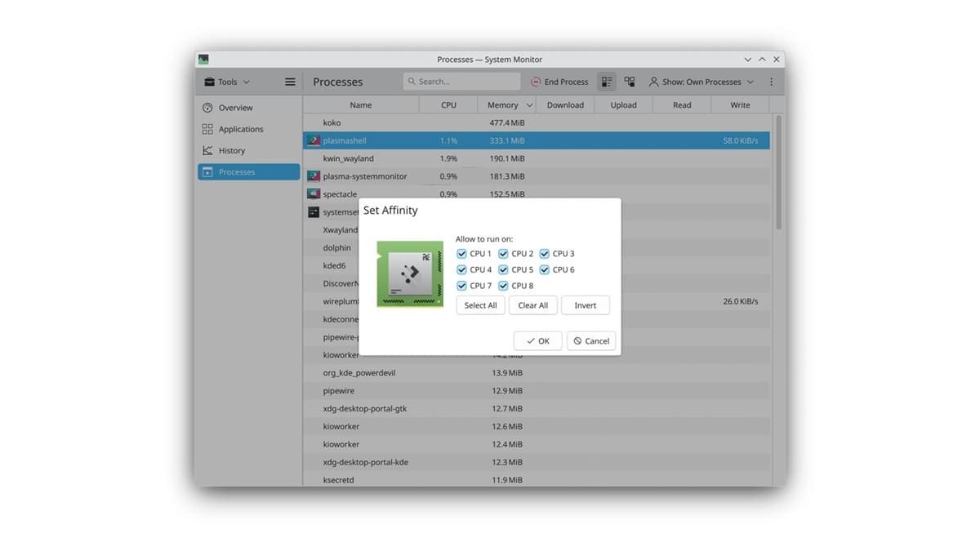Click the Applications grid icon
The width and height of the screenshot is (980, 551).
click(207, 129)
